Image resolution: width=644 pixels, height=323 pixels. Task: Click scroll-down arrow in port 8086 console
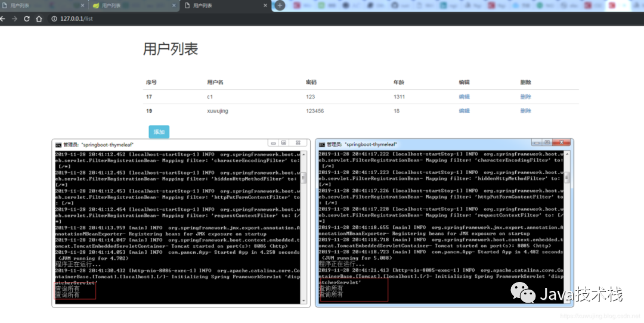pos(304,301)
